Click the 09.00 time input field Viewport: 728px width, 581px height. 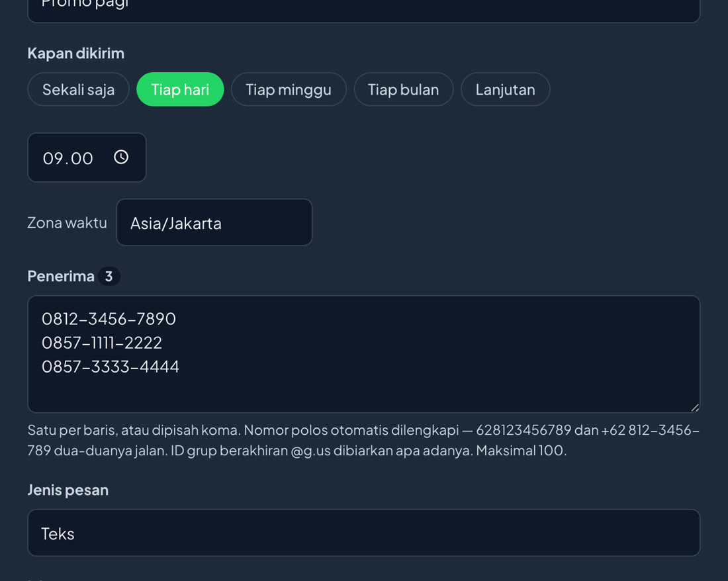87,157
